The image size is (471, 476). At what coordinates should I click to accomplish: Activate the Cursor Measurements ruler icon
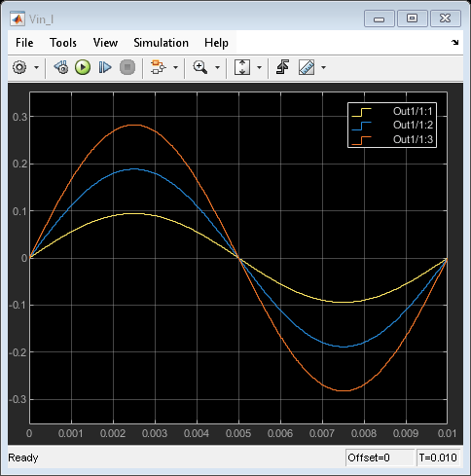point(307,67)
